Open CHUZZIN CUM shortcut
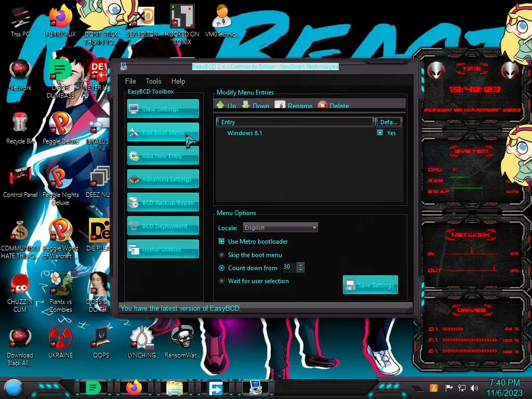This screenshot has width=532, height=399. [20, 293]
